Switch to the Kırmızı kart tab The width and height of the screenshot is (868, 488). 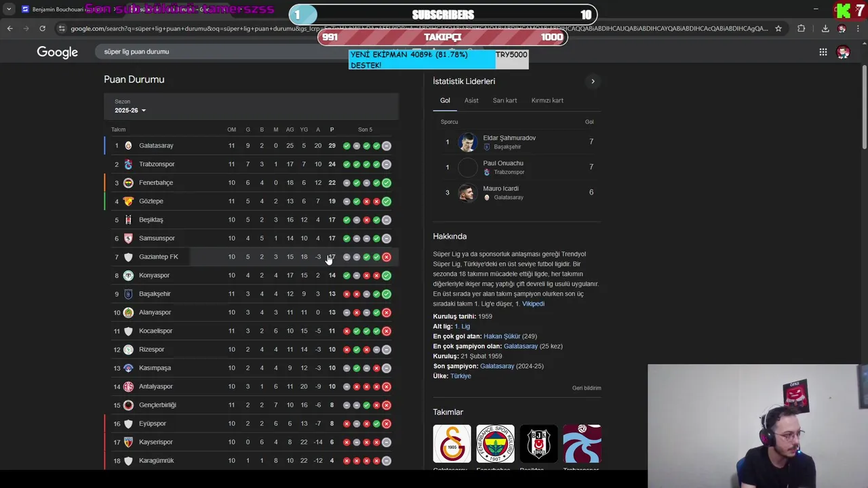click(547, 100)
